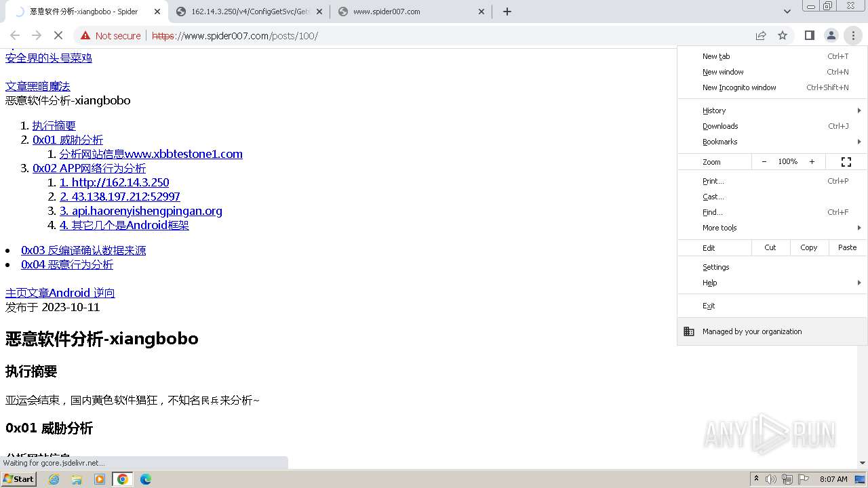Jump to 0x01 威胁分析 section

click(x=68, y=140)
